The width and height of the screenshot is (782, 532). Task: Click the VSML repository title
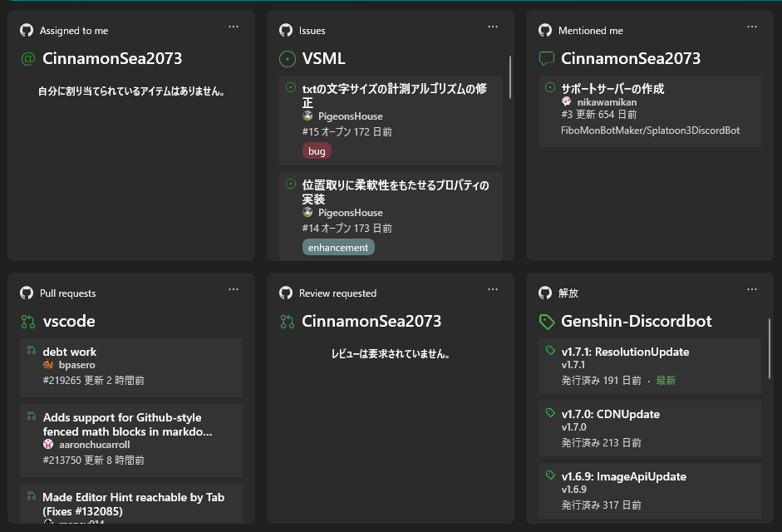(x=323, y=58)
